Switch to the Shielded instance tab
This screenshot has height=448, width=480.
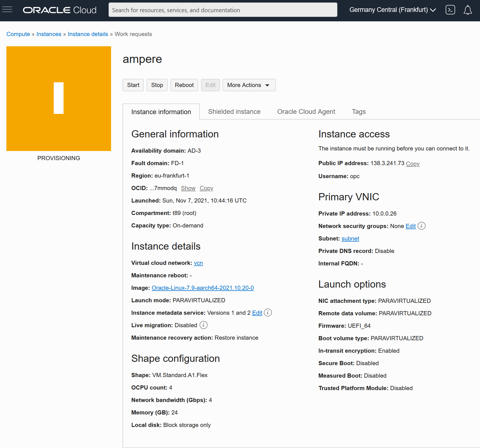point(234,111)
